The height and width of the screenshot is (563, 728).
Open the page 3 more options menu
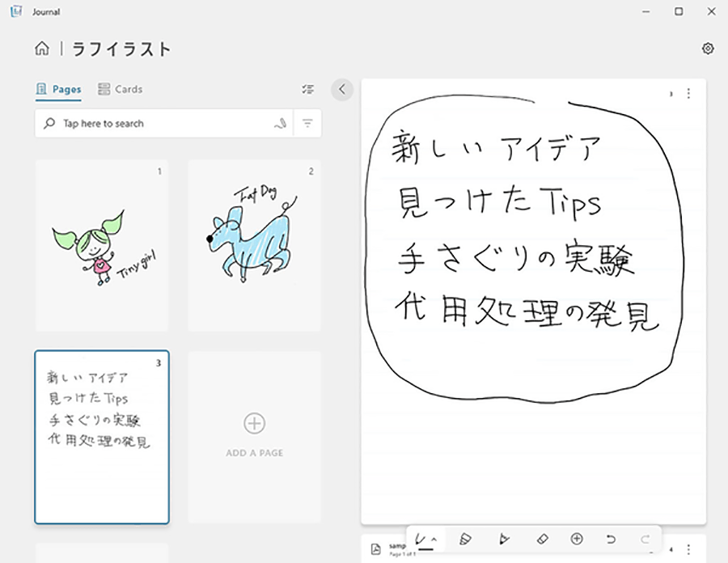(688, 94)
